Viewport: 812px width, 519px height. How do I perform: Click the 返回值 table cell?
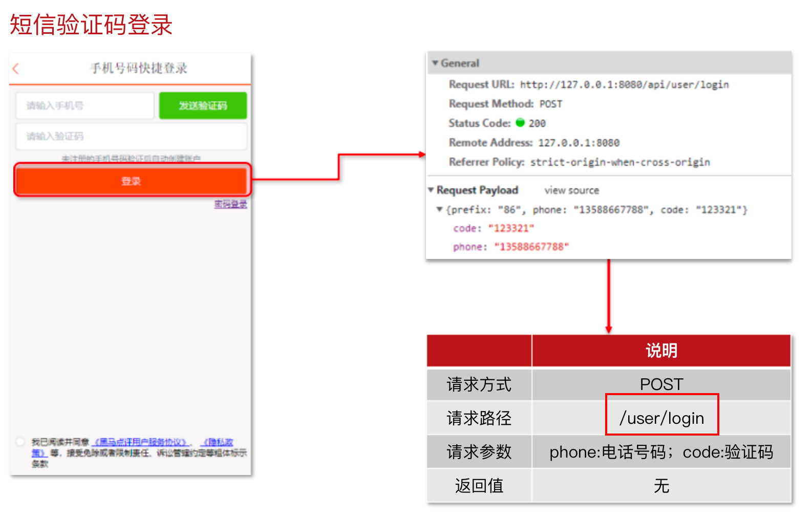point(479,486)
